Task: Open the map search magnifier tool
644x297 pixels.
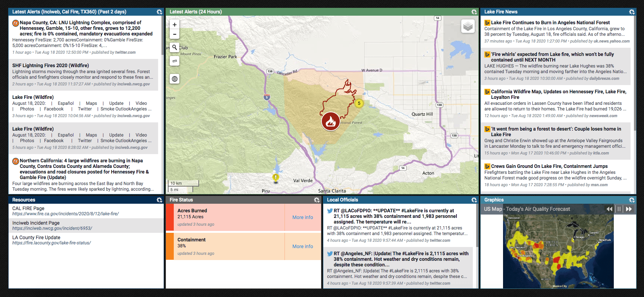Action: tap(175, 47)
